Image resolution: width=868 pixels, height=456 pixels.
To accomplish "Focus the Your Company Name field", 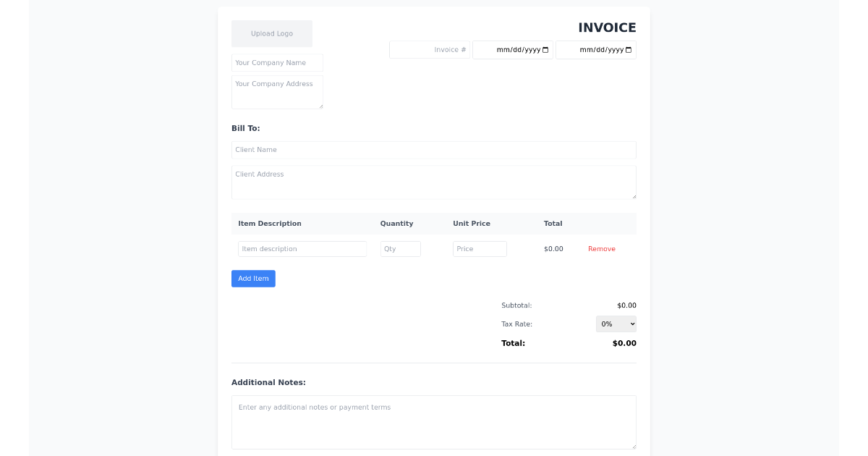I will 277,63.
